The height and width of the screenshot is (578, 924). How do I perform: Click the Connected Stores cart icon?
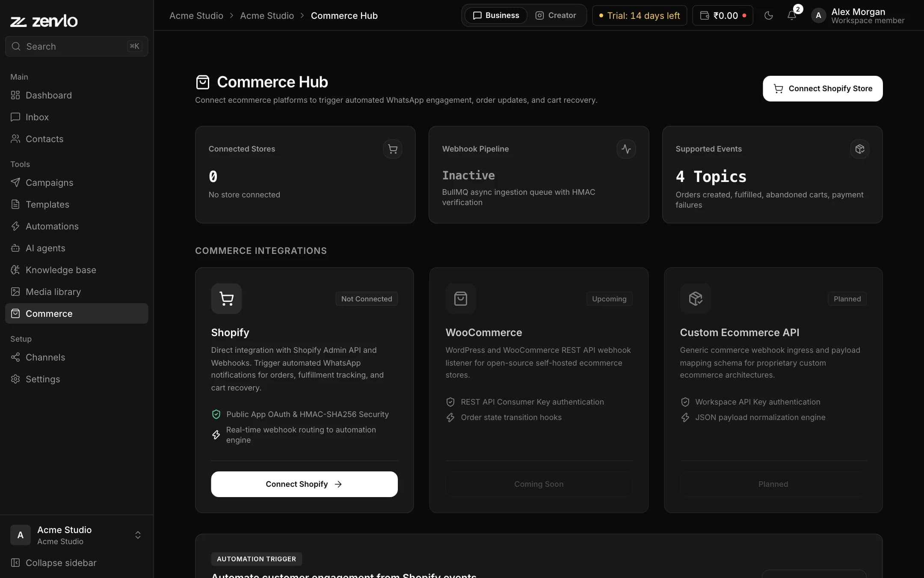click(x=393, y=149)
